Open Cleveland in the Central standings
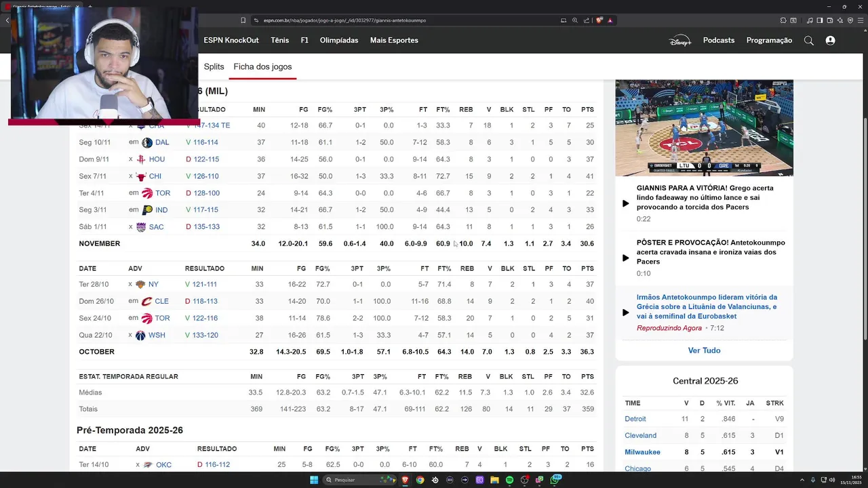This screenshot has height=488, width=868. coord(640,436)
